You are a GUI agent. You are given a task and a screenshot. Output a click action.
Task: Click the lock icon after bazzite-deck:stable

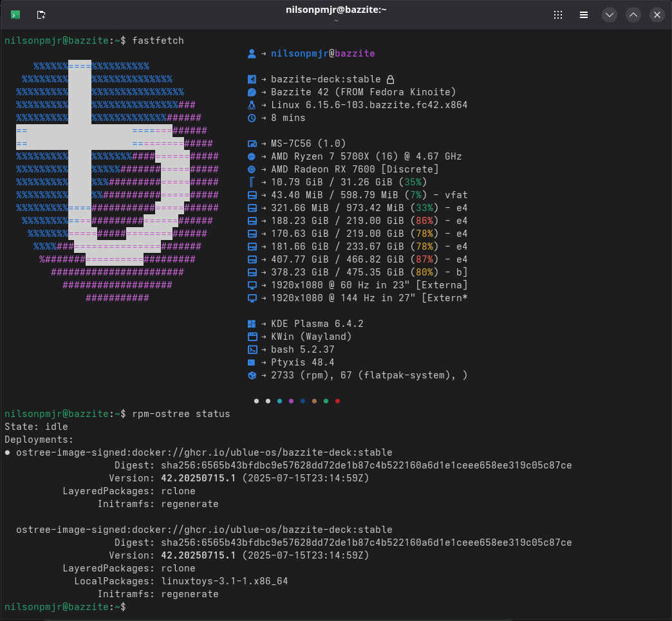390,79
